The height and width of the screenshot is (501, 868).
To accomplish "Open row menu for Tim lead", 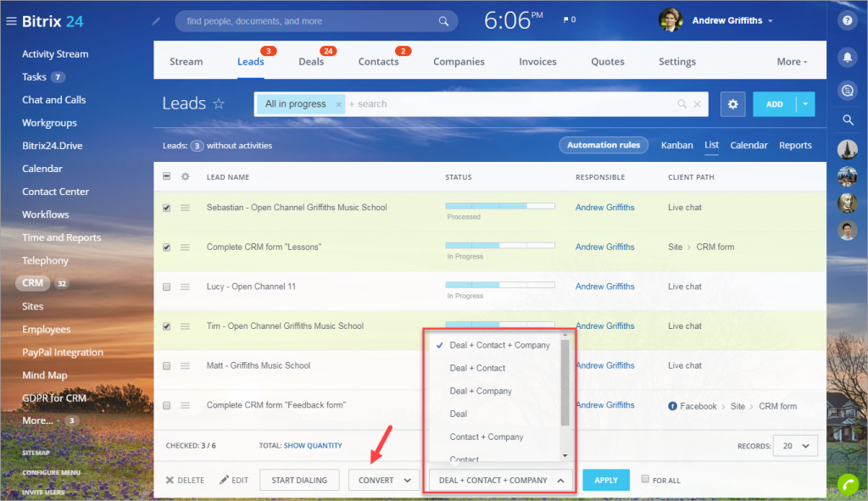I will click(x=185, y=326).
